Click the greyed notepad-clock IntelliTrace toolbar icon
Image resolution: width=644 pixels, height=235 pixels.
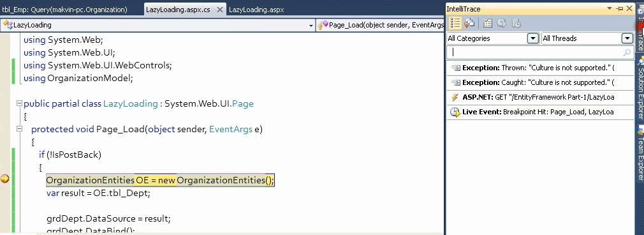[x=516, y=24]
